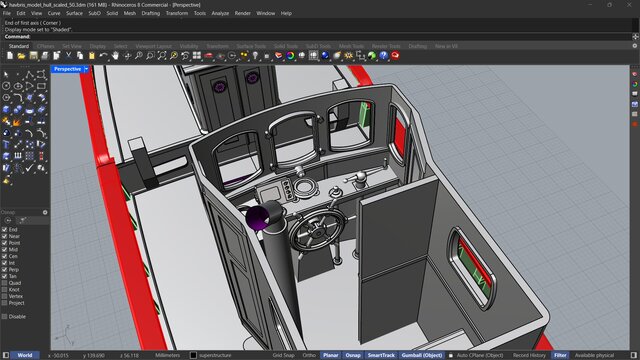The height and width of the screenshot is (360, 640).
Task: Click the New file icon in toolbar
Action: click(10, 56)
